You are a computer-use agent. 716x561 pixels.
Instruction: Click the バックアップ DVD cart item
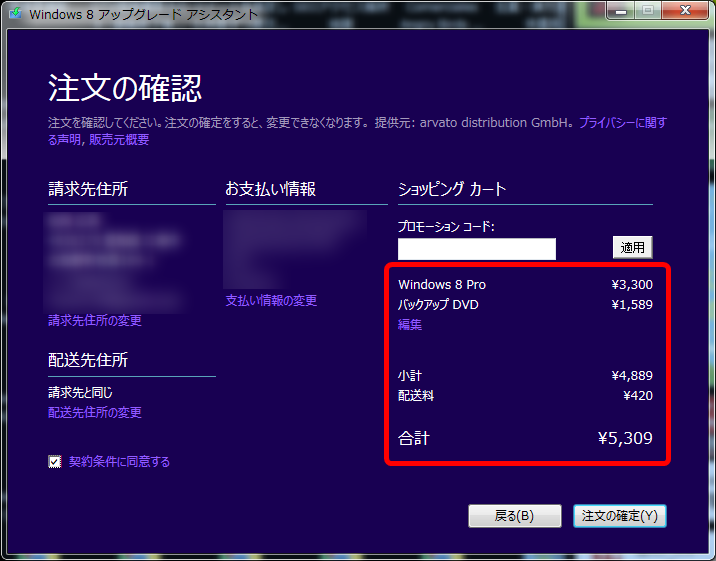point(438,305)
